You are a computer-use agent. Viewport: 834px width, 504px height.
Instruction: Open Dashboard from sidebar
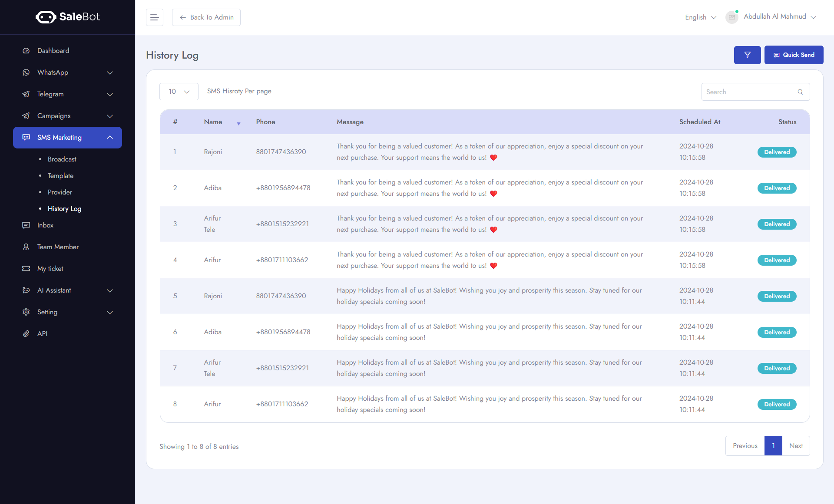[53, 51]
